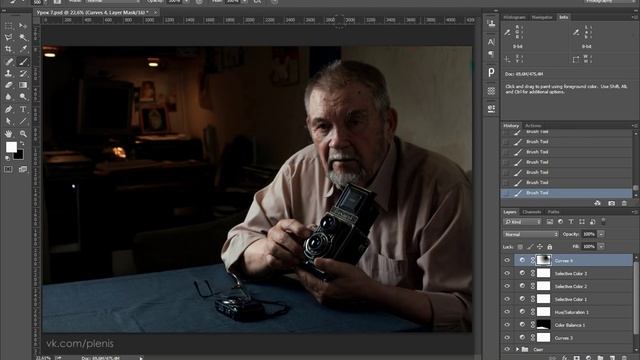The height and width of the screenshot is (360, 640).
Task: Select the Hand tool
Action: (9, 134)
